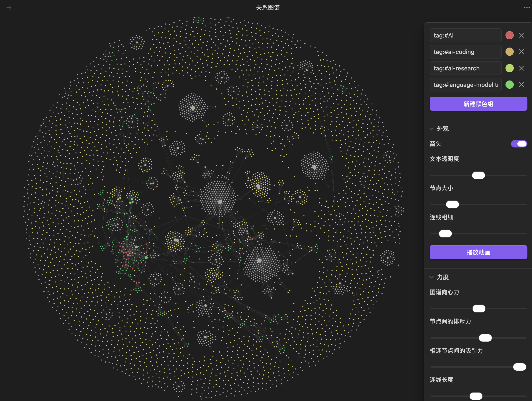Open the yellow-green swatch for tag:#ai-research
Viewport: 532px width, 401px height.
[509, 68]
